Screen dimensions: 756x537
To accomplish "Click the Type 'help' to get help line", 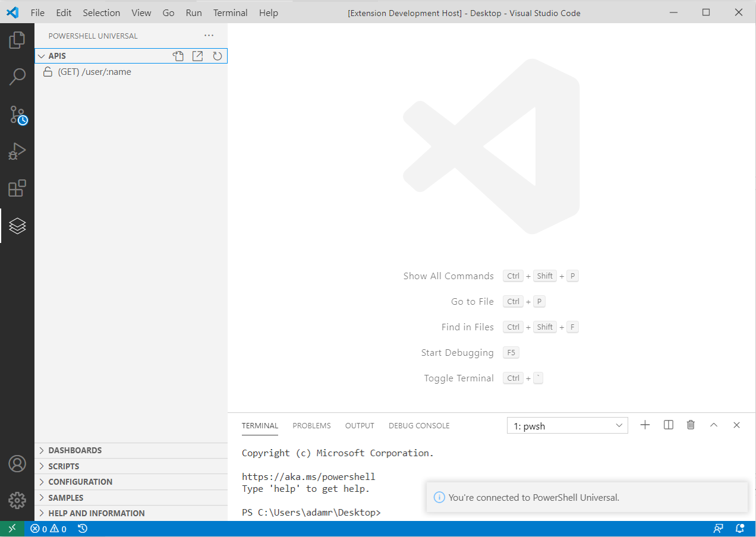I will (305, 488).
